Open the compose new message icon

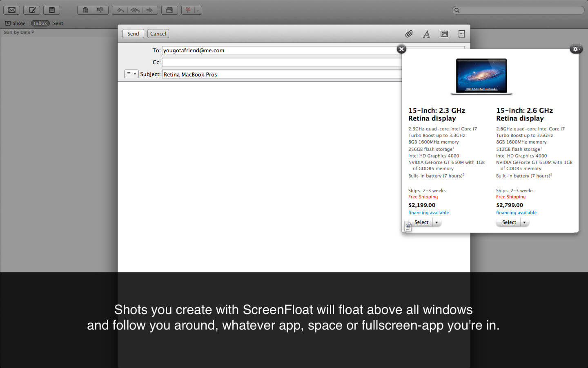click(x=32, y=10)
